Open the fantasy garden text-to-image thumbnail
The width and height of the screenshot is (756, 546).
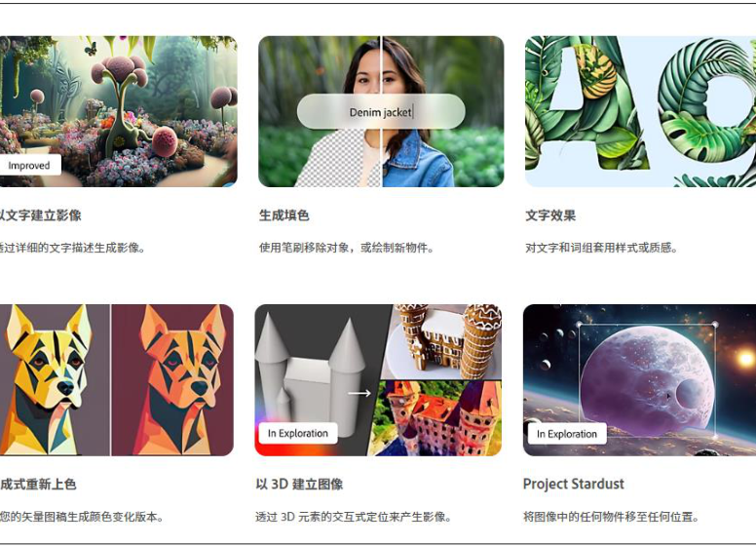click(x=119, y=111)
